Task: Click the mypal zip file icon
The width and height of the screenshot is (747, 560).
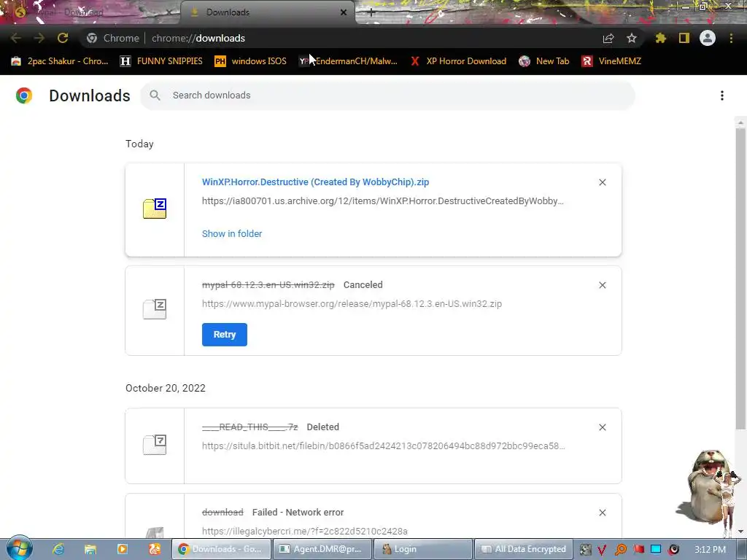Action: tap(155, 309)
